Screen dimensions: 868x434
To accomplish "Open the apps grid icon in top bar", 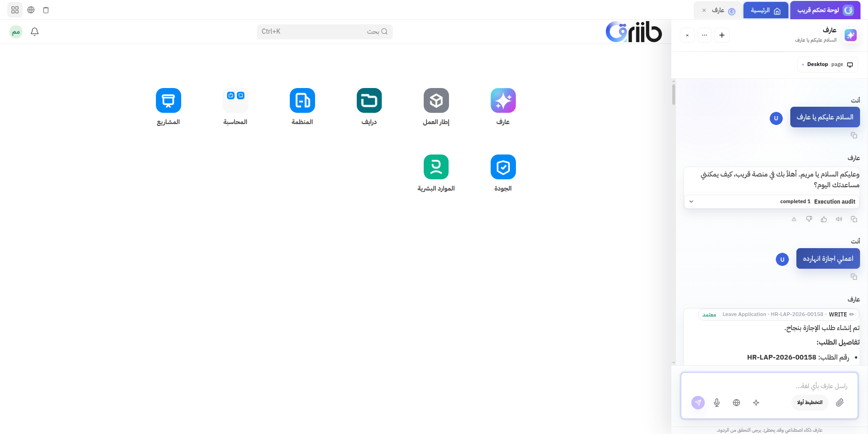I will pyautogui.click(x=15, y=10).
